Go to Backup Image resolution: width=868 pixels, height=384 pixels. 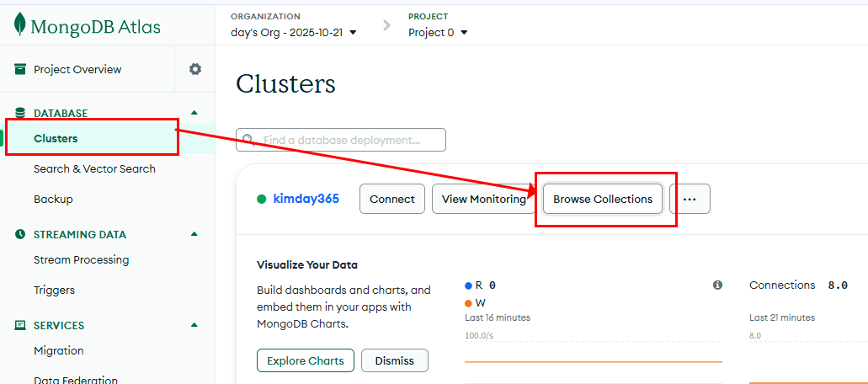(x=53, y=200)
